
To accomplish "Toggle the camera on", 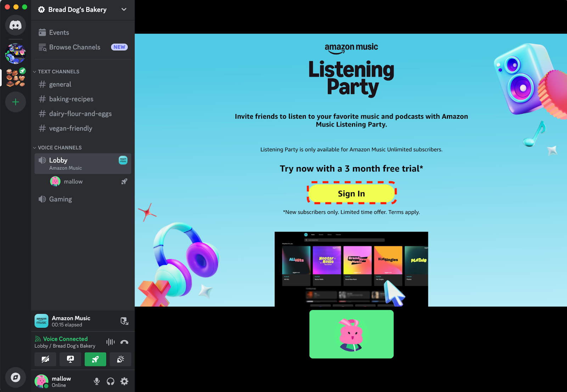I will (45, 359).
